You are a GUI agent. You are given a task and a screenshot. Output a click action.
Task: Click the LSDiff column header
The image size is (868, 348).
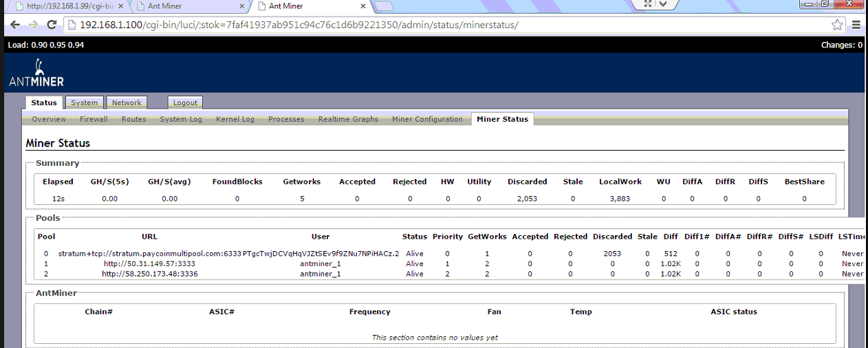pyautogui.click(x=821, y=237)
